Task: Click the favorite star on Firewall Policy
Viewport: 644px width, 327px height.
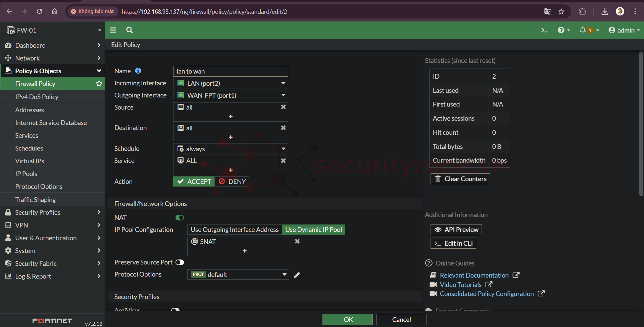Action: pos(99,84)
